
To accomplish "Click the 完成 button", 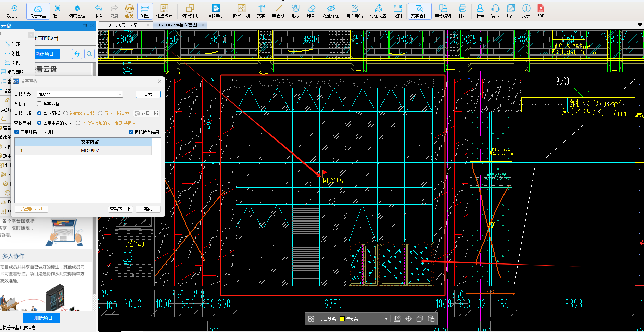I will (148, 209).
